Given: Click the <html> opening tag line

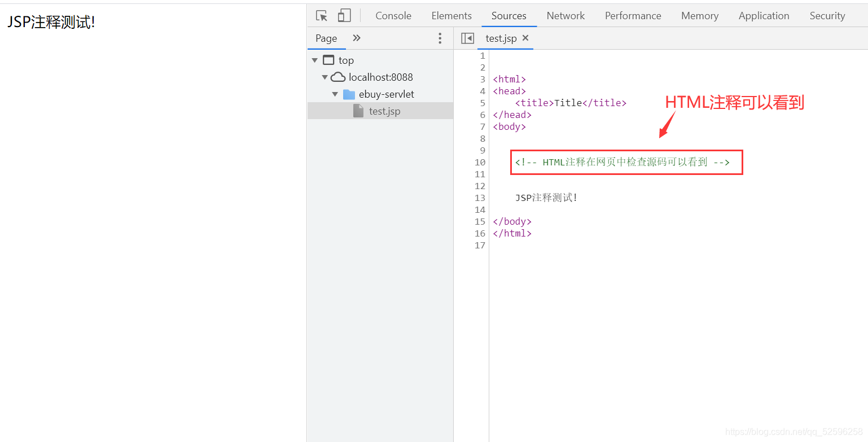Looking at the screenshot, I should 509,80.
